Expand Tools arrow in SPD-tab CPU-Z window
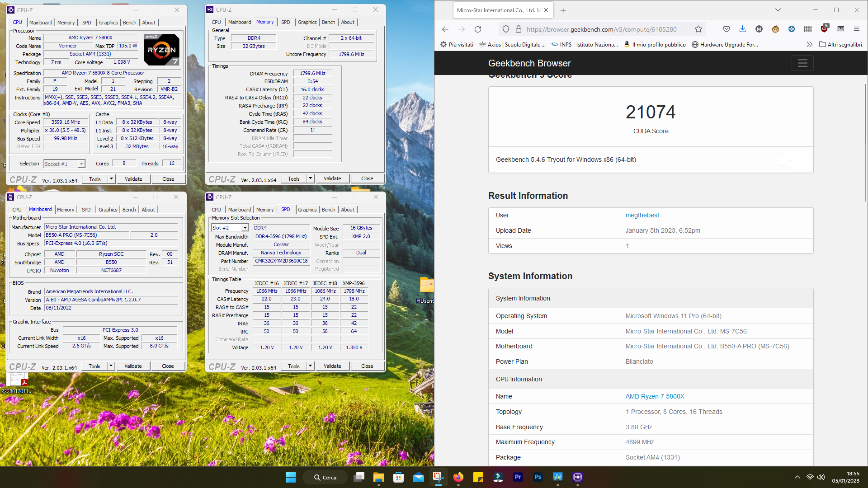The height and width of the screenshot is (488, 868). (x=310, y=366)
